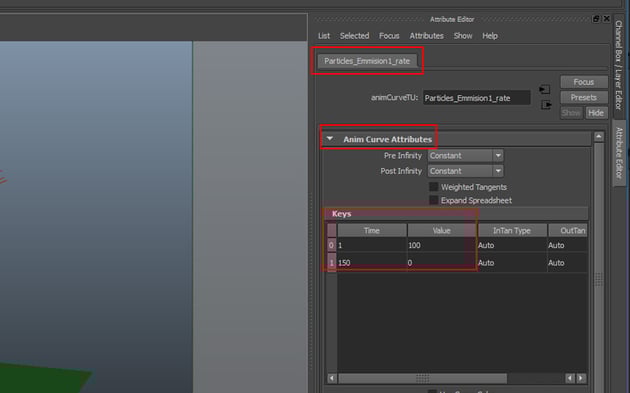Open the Selected menu
The height and width of the screenshot is (393, 630).
354,36
